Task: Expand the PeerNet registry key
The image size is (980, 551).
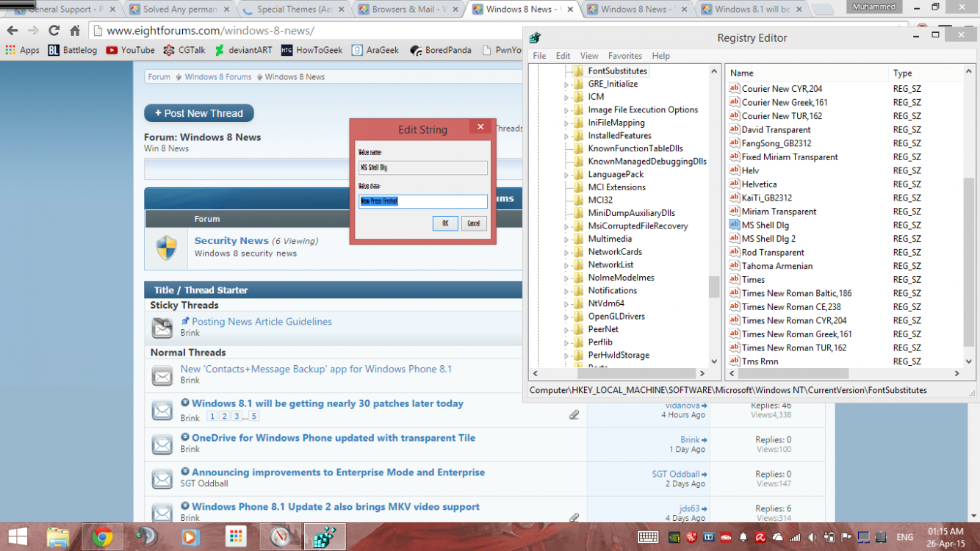Action: (566, 330)
